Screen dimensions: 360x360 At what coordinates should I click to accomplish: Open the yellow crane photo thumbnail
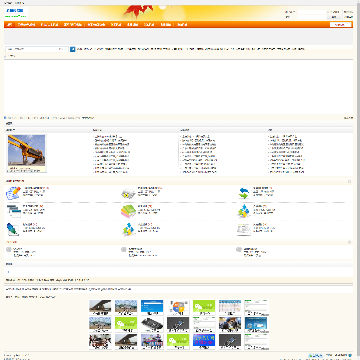coord(27,153)
